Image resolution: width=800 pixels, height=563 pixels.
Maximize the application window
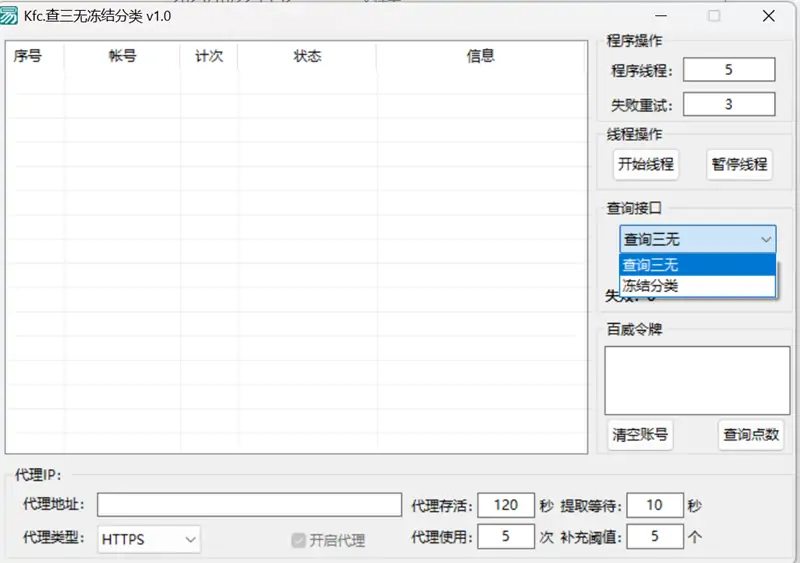(x=713, y=16)
